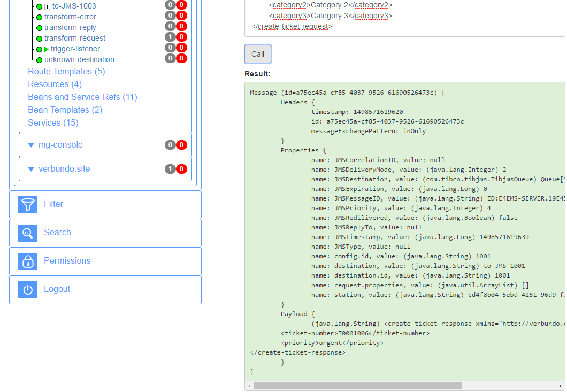Screen dimensions: 567x392
Task: Click the green play arrow beside trigger-listener
Action: click(x=47, y=49)
